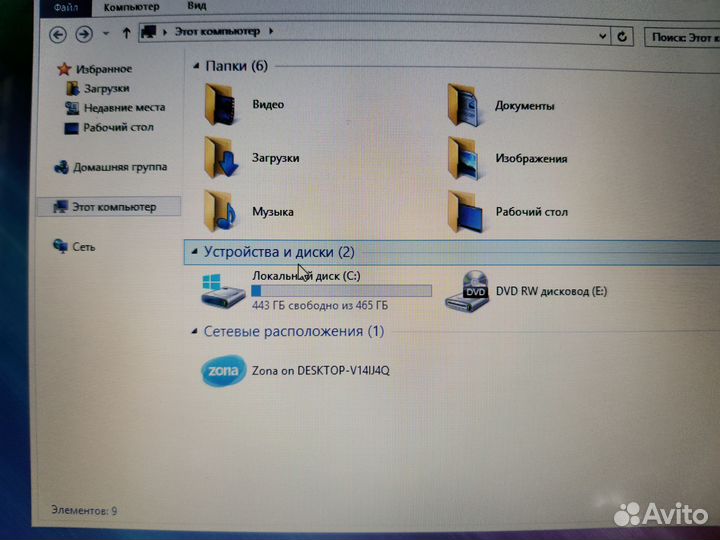720x540 pixels.
Task: Select the Видео folder icon
Action: (x=221, y=105)
